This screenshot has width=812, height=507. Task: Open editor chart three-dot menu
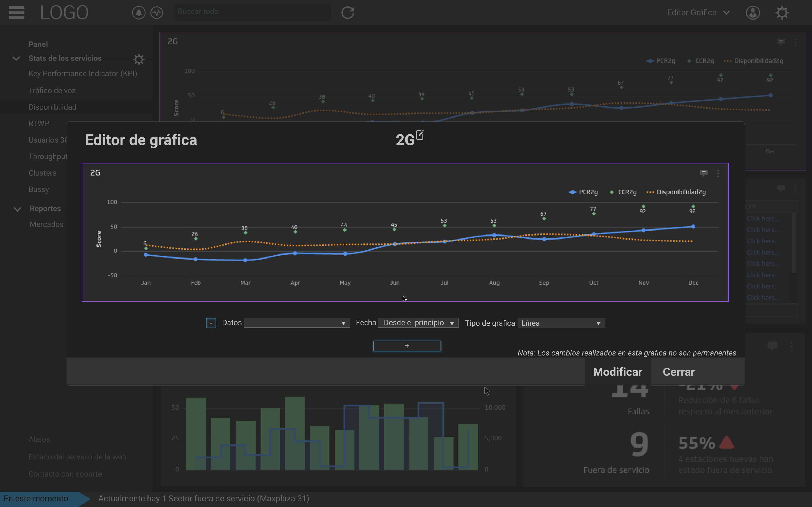click(718, 173)
